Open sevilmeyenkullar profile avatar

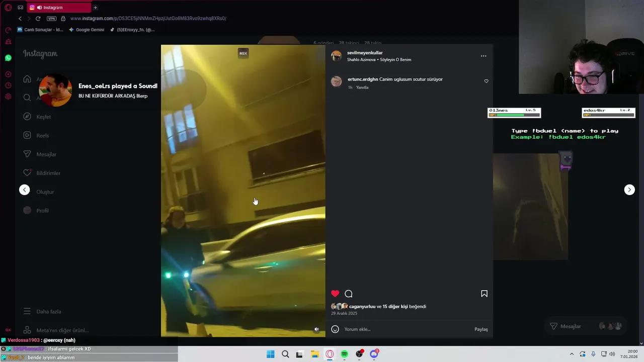[x=336, y=56]
